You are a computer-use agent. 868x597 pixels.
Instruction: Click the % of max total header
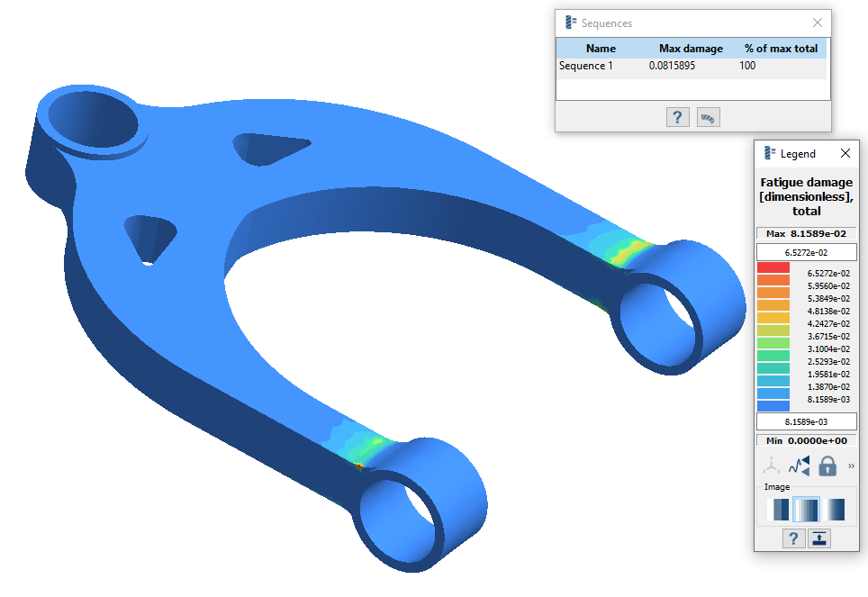coord(781,49)
